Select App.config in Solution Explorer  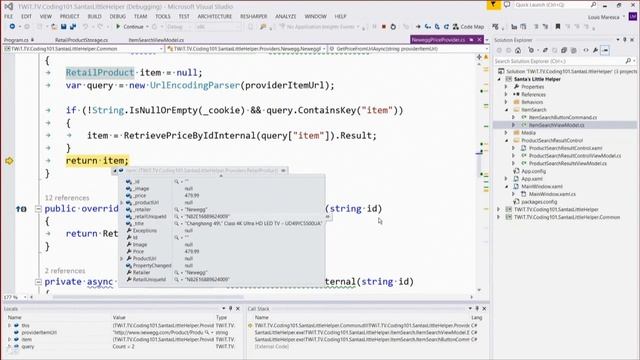(x=533, y=171)
